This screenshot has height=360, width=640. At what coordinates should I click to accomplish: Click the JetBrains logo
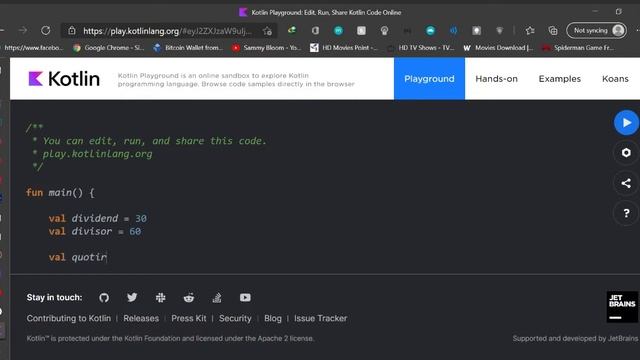(622, 307)
